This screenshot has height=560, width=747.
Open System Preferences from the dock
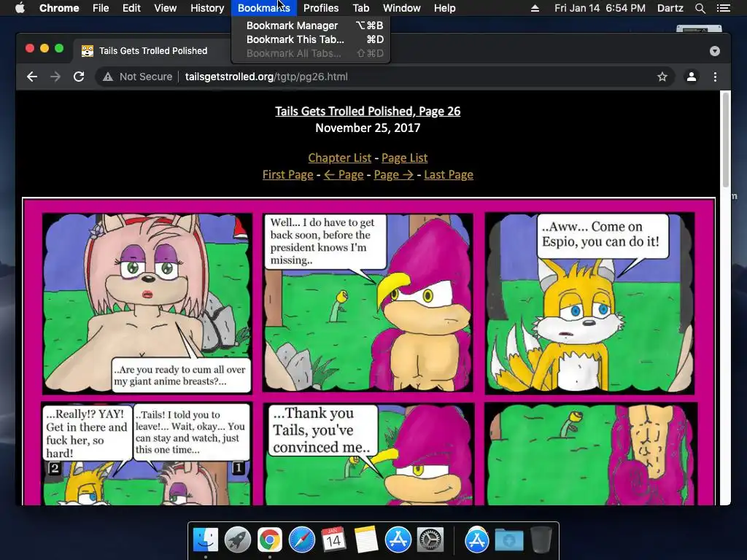[430, 540]
